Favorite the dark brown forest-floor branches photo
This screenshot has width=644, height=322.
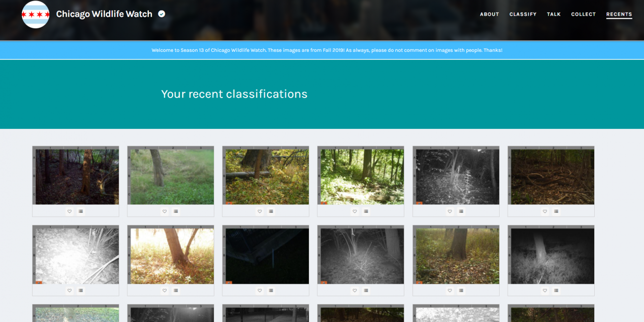tap(545, 211)
